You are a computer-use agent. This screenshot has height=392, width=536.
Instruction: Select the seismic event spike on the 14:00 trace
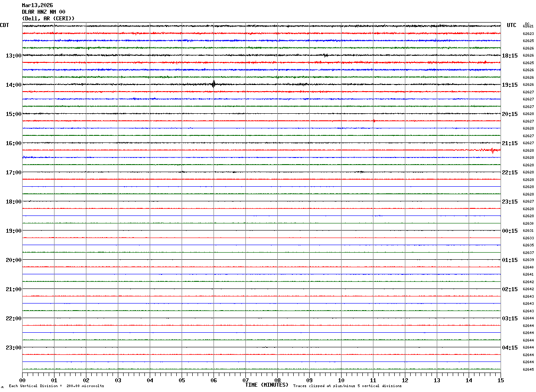coord(214,84)
